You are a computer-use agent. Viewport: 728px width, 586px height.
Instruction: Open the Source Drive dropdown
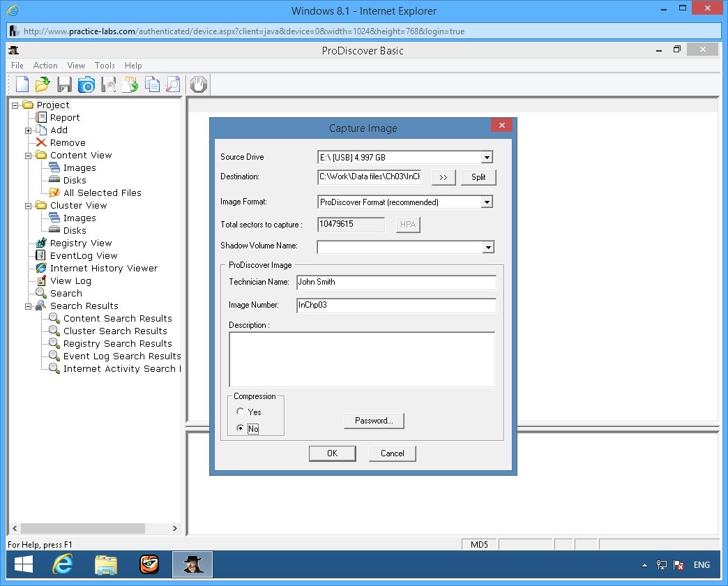coord(487,158)
